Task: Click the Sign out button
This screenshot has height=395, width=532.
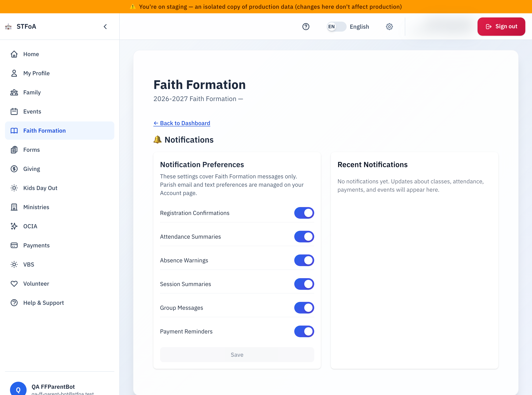Action: (x=501, y=27)
